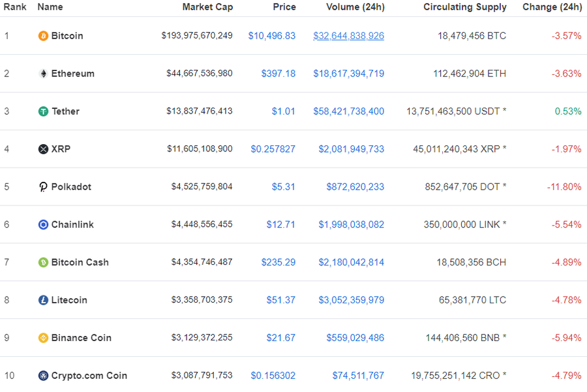Open the Crypto.com Coin name link
587x392 pixels.
coord(89,376)
